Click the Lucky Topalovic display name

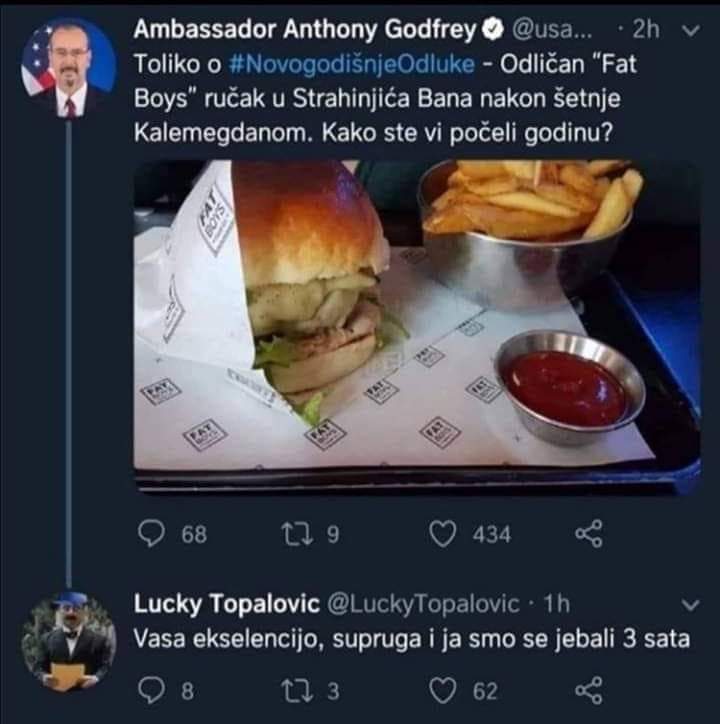click(x=226, y=604)
